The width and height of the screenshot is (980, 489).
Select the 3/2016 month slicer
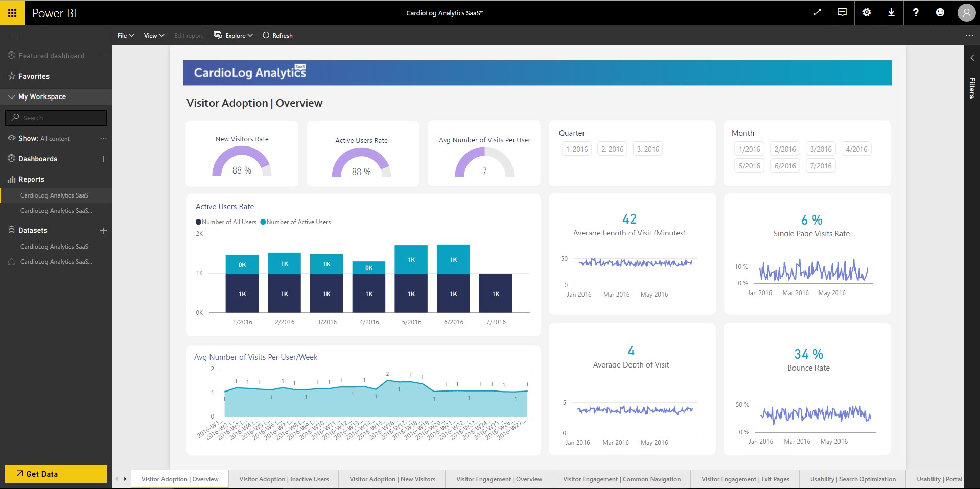pyautogui.click(x=821, y=149)
